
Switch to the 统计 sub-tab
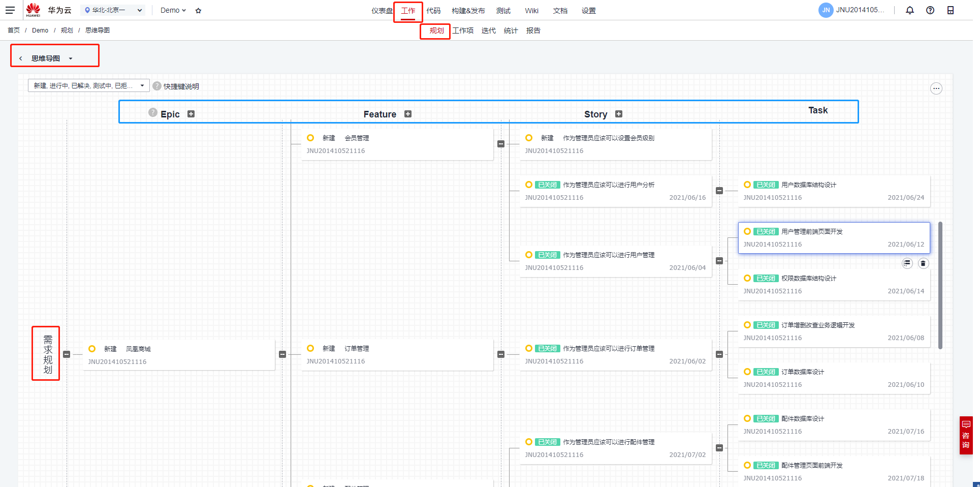point(511,31)
